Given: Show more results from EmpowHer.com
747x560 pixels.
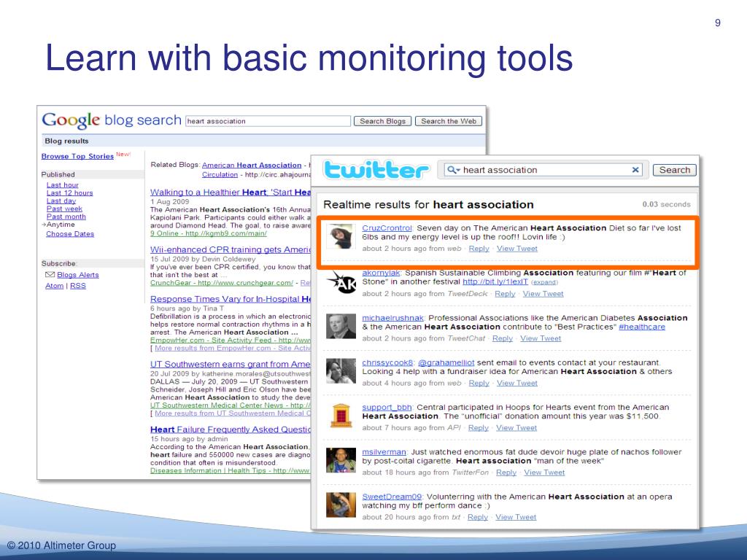Looking at the screenshot, I should click(x=233, y=348).
